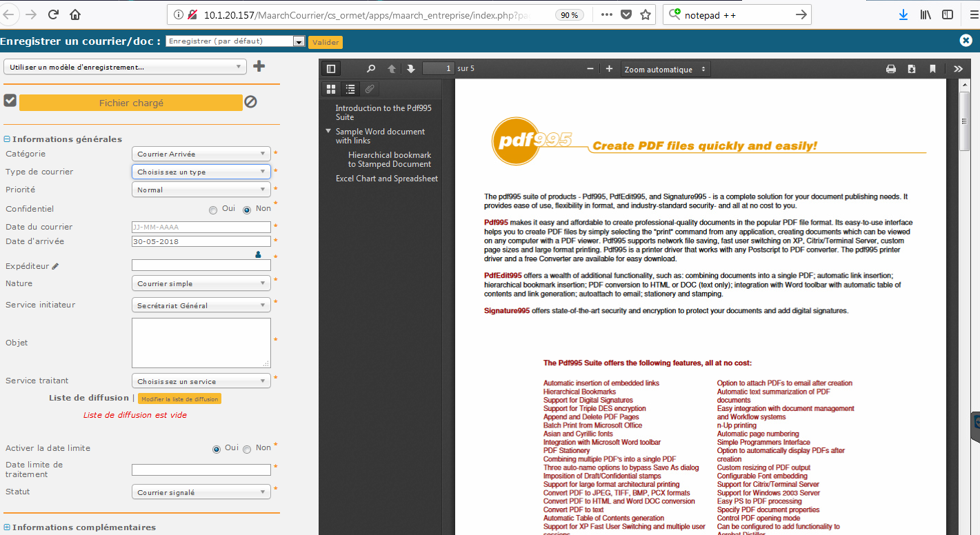The height and width of the screenshot is (535, 980).
Task: Go back in browser history
Action: [x=9, y=14]
